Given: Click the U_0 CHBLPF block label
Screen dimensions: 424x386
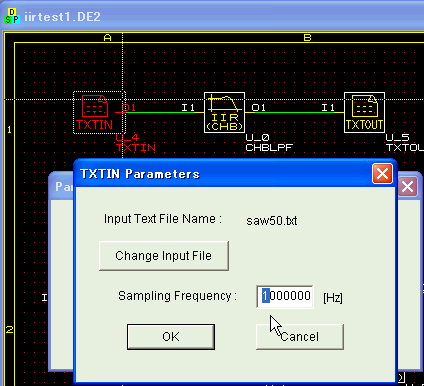Looking at the screenshot, I should click(269, 143).
